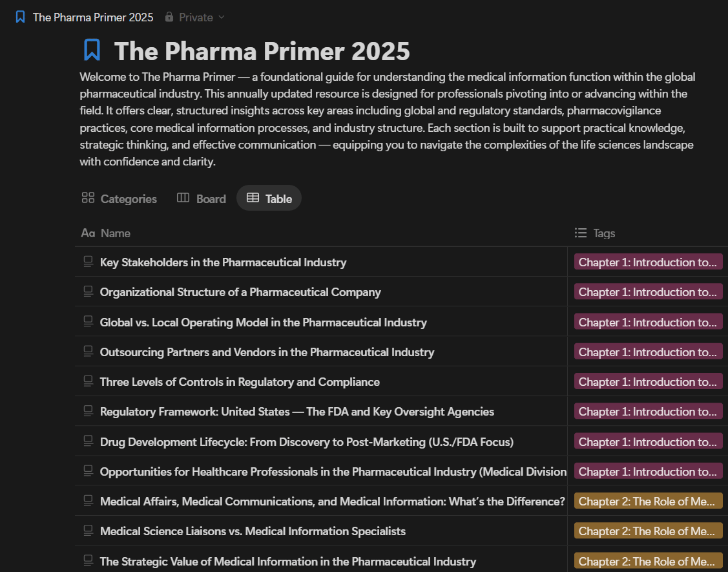This screenshot has width=728, height=572.
Task: Click the blue bookmark icon beside the page title
Action: (92, 50)
